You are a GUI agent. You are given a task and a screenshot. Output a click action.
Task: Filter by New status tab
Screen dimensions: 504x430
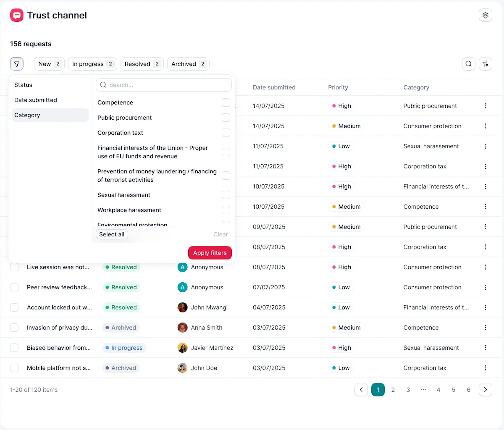pos(49,64)
